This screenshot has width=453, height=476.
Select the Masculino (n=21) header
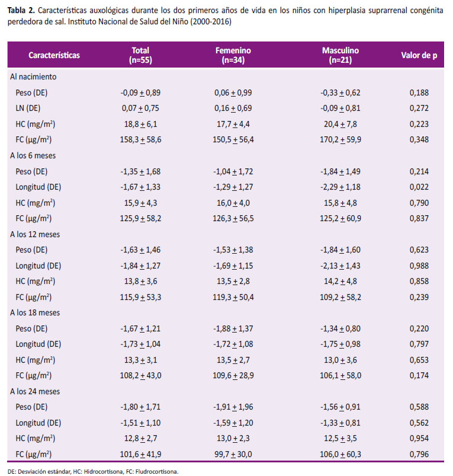tap(340, 55)
